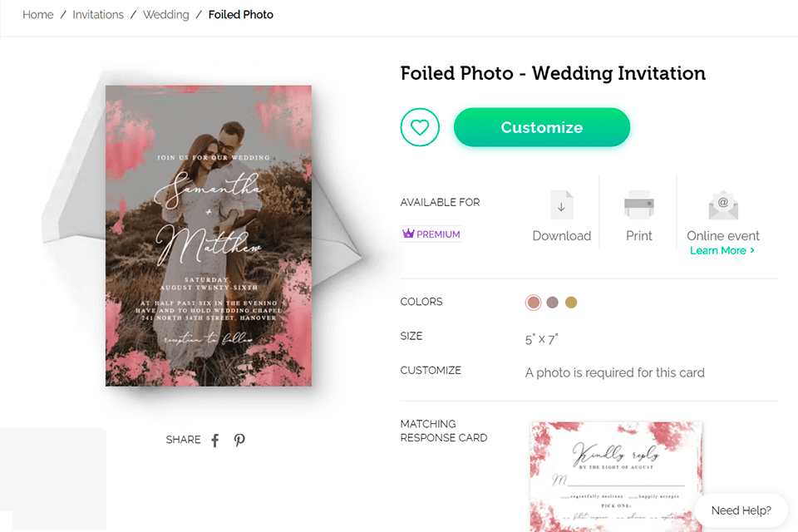This screenshot has width=798, height=532.
Task: Open the Need Help chat bubble
Action: tap(741, 510)
